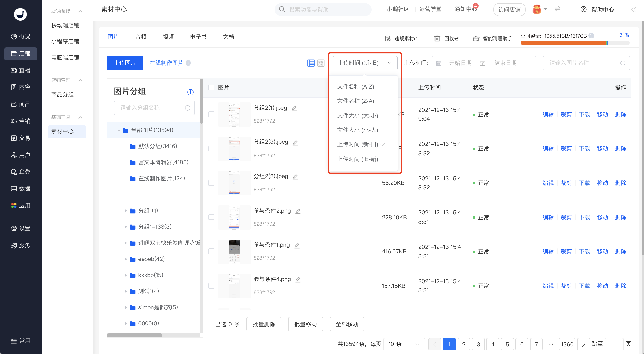Expand the eebeb(42) folder
The width and height of the screenshot is (644, 354).
pyautogui.click(x=126, y=259)
